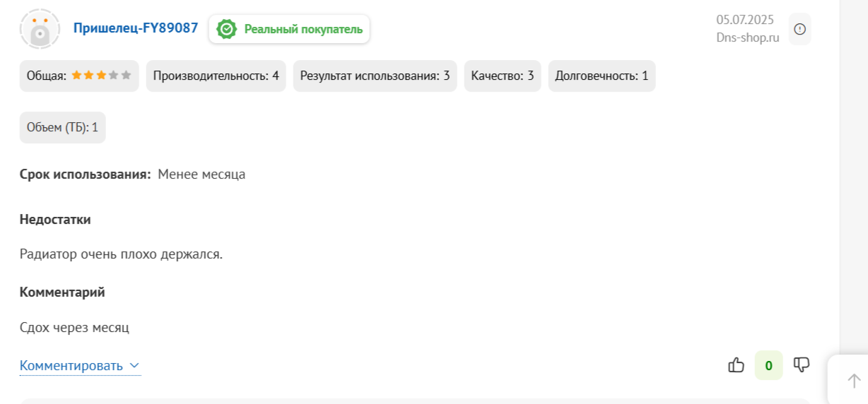Click the vote count 0 indicator
Viewport: 868px width, 404px height.
click(x=768, y=365)
